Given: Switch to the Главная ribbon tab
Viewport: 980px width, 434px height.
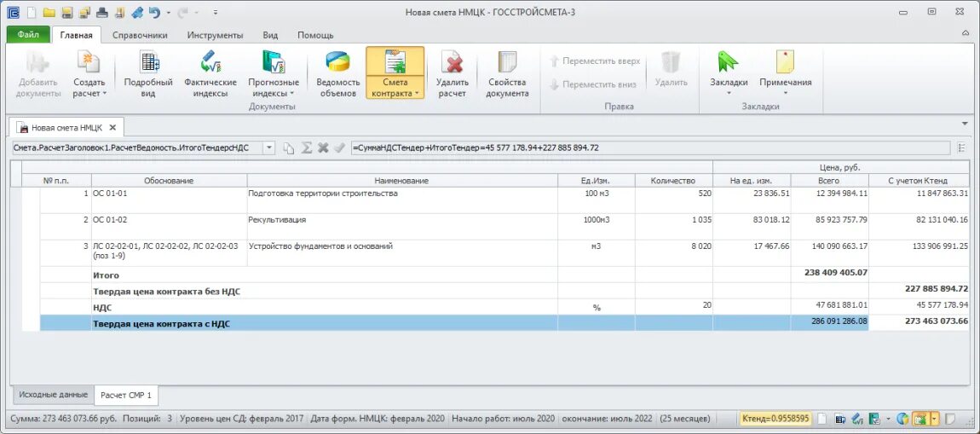Looking at the screenshot, I should click(x=76, y=35).
